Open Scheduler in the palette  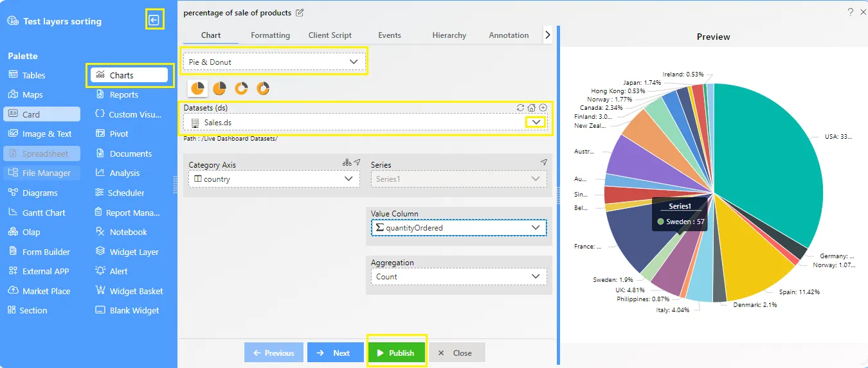[120, 193]
